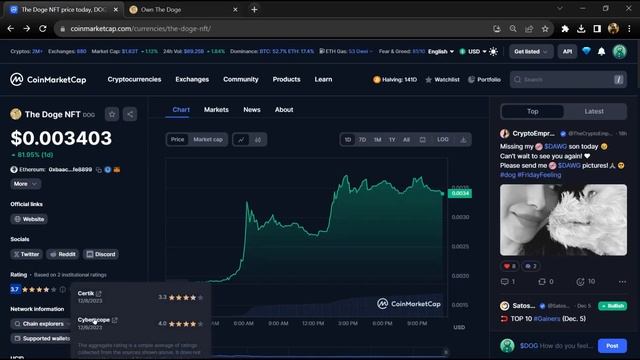Focus the CoinMarketCap search field
The height and width of the screenshot is (360, 640).
tap(568, 80)
